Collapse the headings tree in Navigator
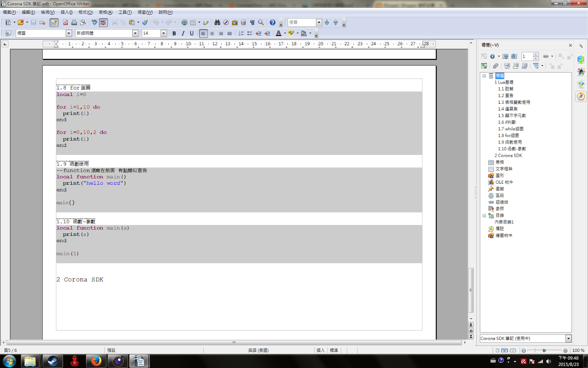Viewport: 588px width, 368px height. (484, 76)
